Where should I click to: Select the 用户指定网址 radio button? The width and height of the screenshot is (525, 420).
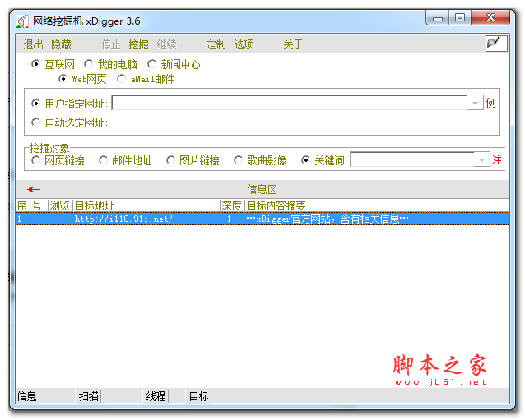[x=36, y=104]
